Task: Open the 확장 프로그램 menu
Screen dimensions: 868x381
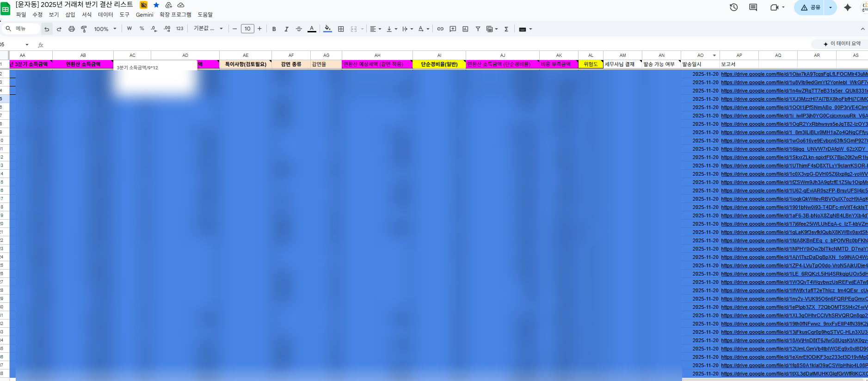Action: click(175, 15)
